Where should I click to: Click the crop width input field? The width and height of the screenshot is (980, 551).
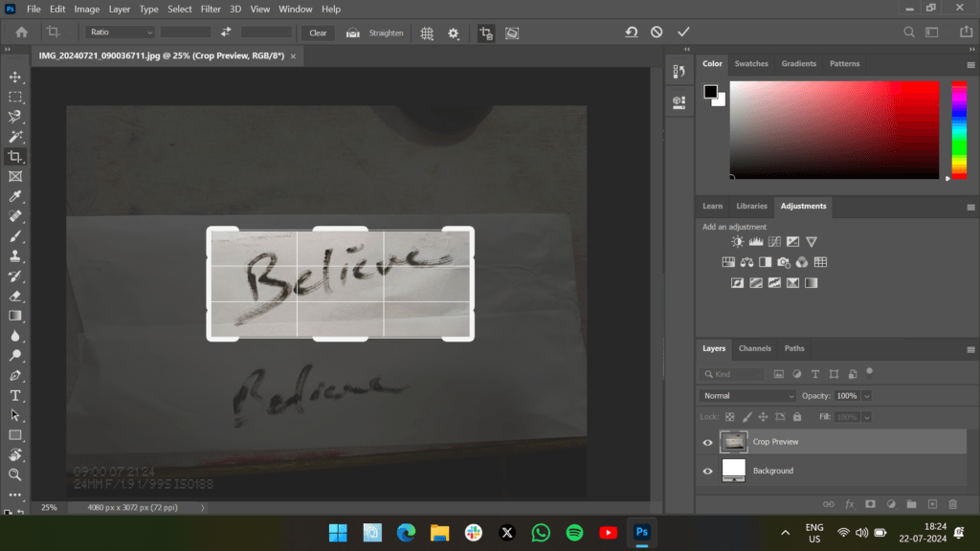186,32
